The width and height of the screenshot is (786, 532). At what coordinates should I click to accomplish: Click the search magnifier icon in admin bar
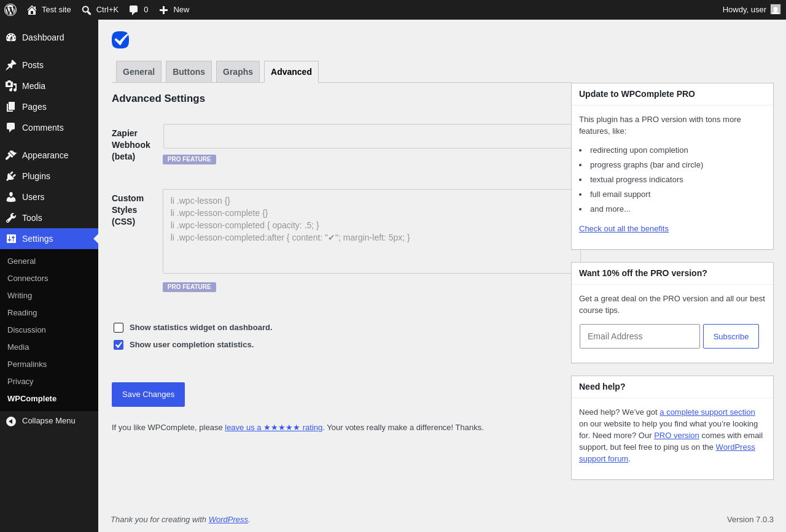point(87,10)
